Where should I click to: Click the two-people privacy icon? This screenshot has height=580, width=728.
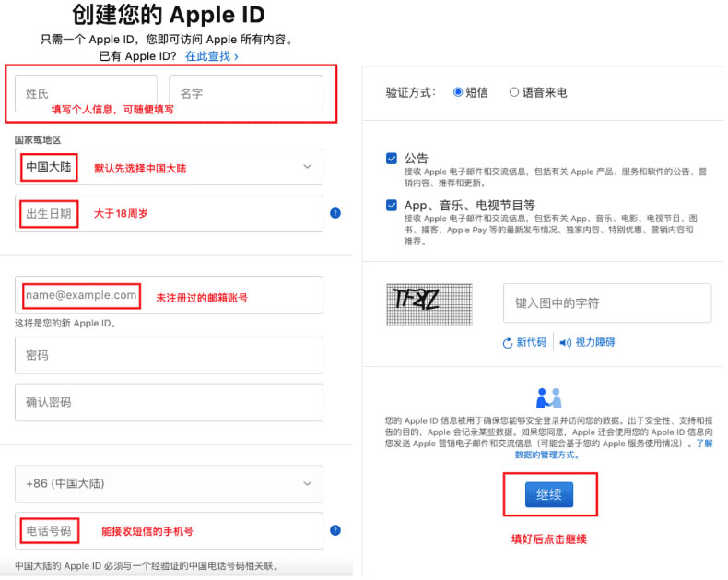click(549, 398)
